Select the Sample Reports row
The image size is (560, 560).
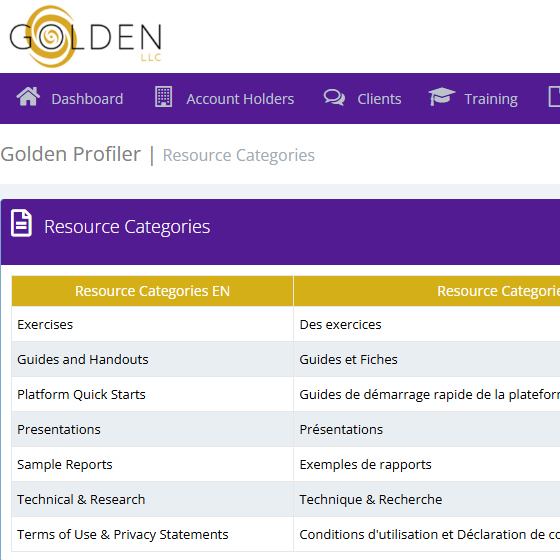pyautogui.click(x=286, y=464)
